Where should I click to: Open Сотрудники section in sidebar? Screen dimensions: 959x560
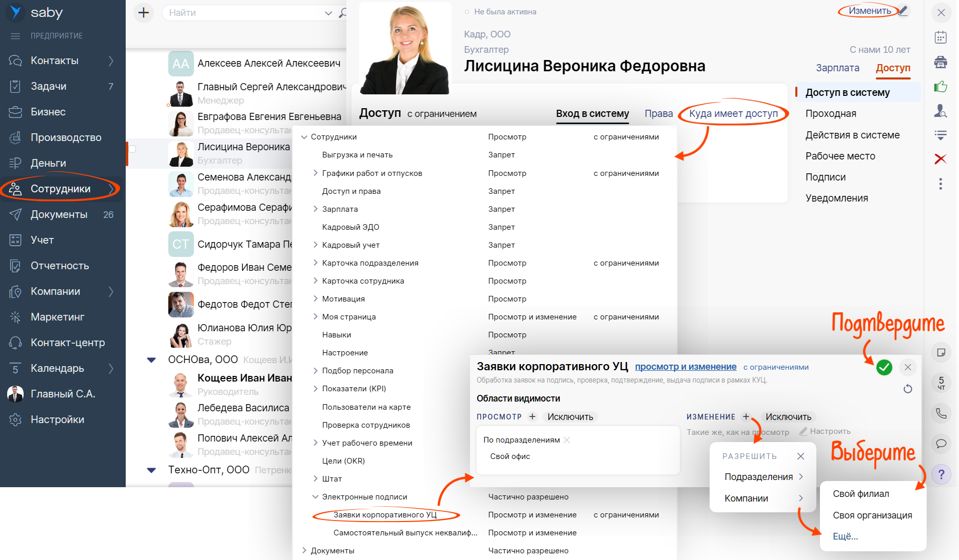(61, 189)
